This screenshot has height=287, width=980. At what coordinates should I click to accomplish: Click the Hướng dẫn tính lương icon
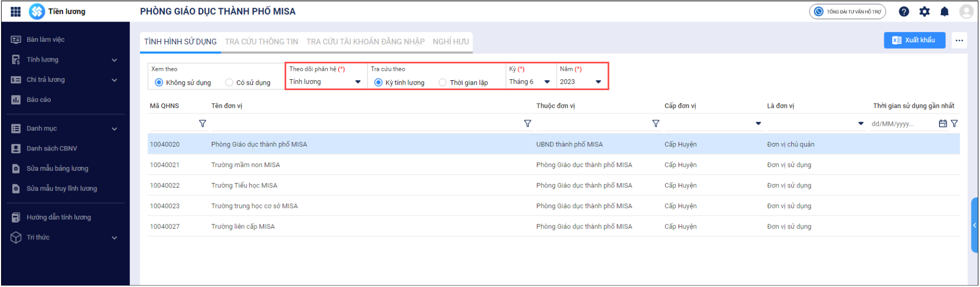pyautogui.click(x=16, y=217)
